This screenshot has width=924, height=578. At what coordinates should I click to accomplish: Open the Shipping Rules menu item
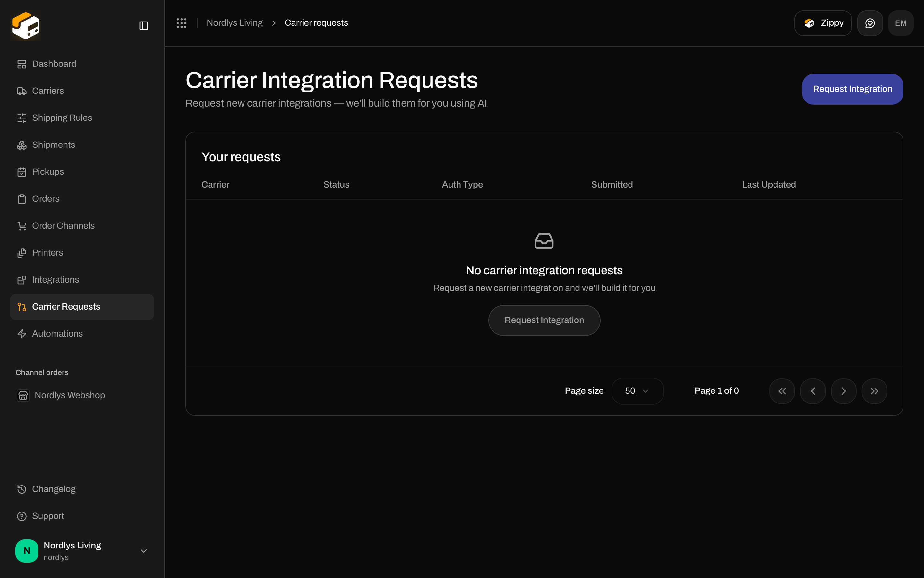coord(82,118)
